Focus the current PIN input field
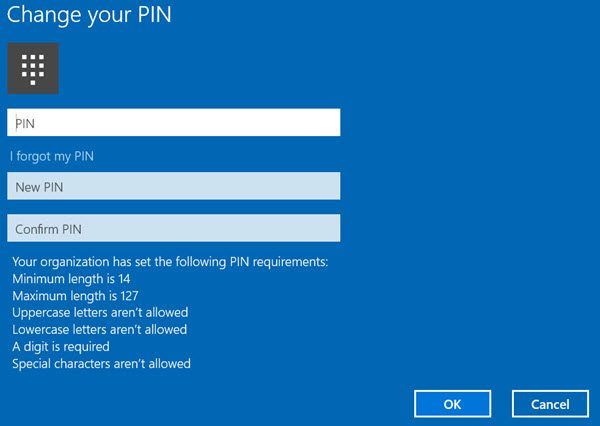600x426 pixels. point(173,123)
